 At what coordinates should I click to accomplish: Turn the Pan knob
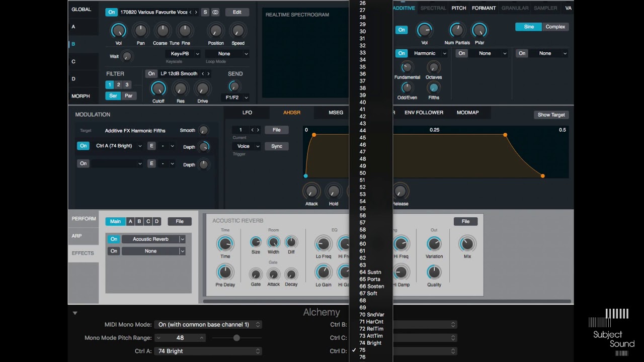[x=140, y=31]
